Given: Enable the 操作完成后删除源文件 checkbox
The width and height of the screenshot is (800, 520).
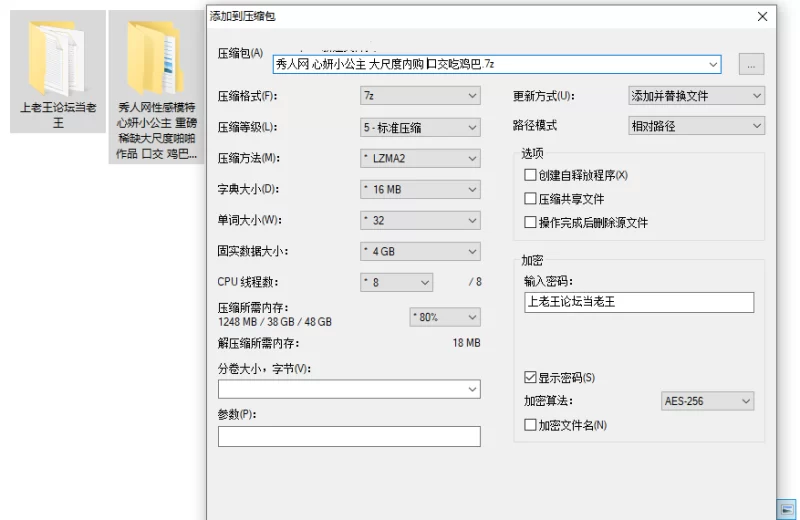Looking at the screenshot, I should (530, 222).
